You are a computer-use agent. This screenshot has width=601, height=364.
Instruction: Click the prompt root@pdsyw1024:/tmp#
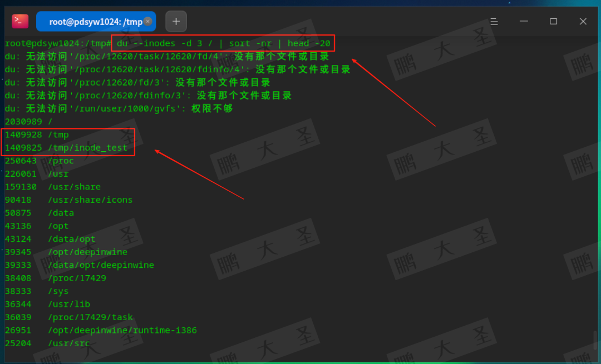click(x=57, y=43)
